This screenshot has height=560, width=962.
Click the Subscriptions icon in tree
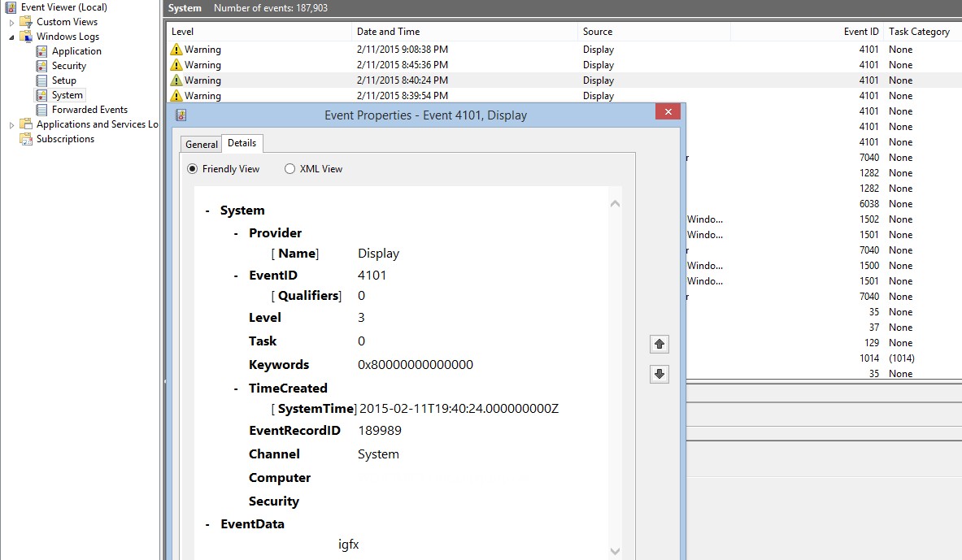tap(26, 139)
